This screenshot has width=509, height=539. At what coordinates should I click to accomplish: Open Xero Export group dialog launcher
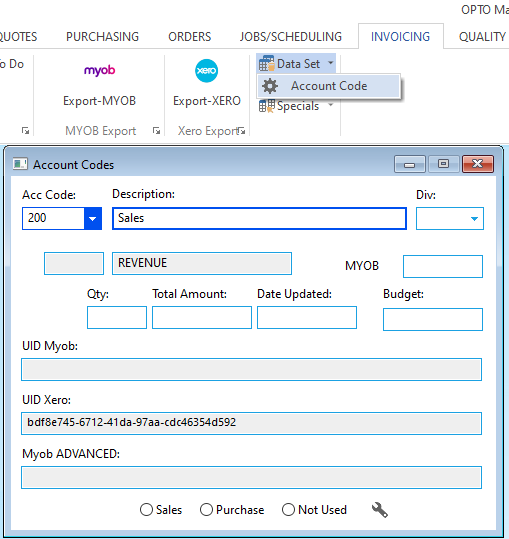242,131
